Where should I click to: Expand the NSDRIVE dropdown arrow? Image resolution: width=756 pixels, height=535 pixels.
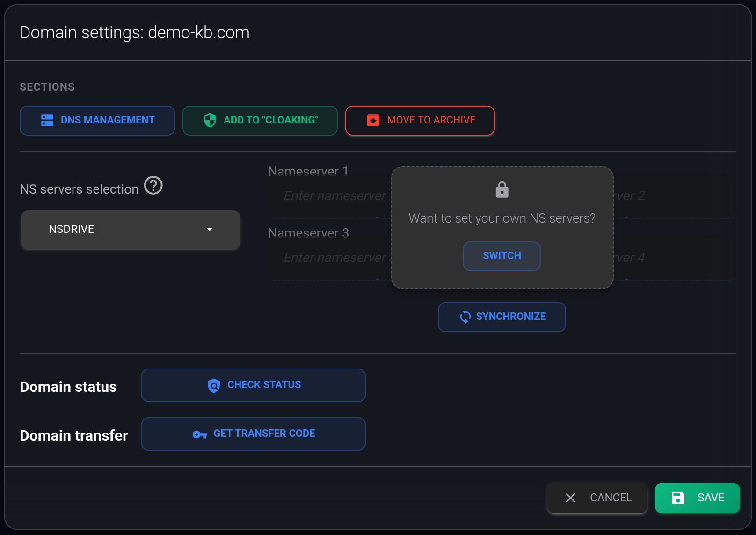(210, 229)
